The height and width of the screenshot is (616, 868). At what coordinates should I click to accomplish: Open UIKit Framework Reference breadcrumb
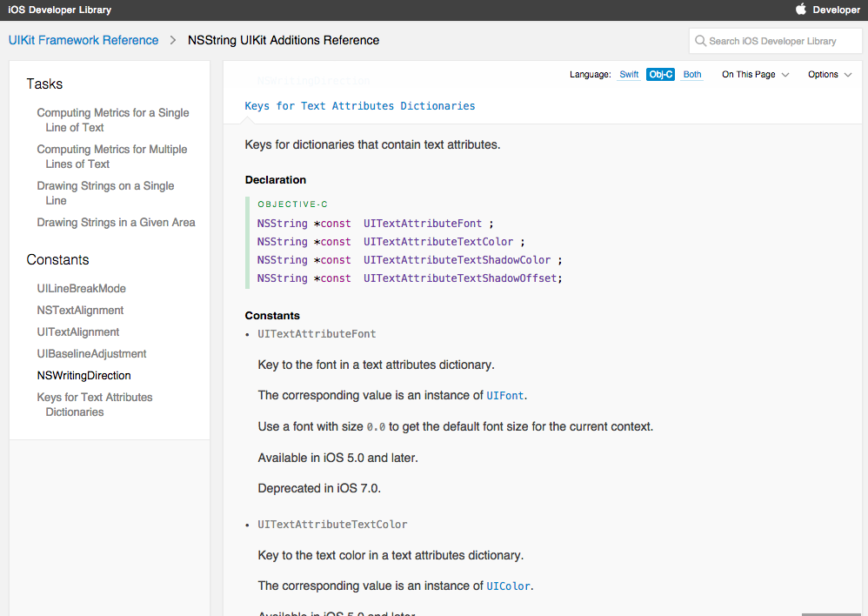click(x=83, y=40)
